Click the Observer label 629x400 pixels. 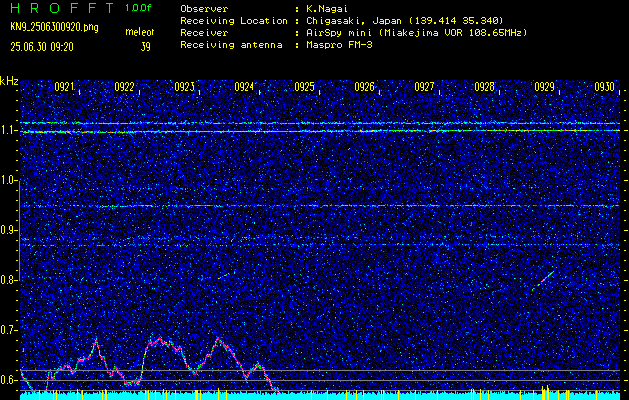[x=204, y=9]
